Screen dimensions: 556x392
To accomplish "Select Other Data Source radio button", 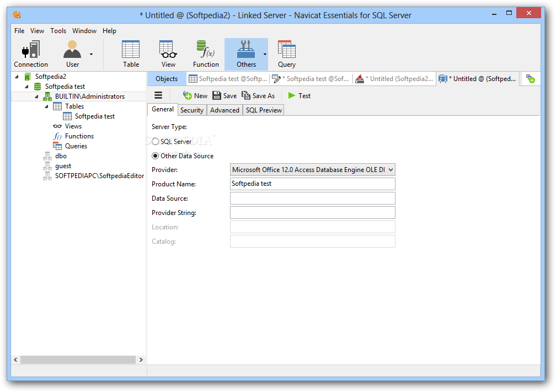I will [155, 155].
